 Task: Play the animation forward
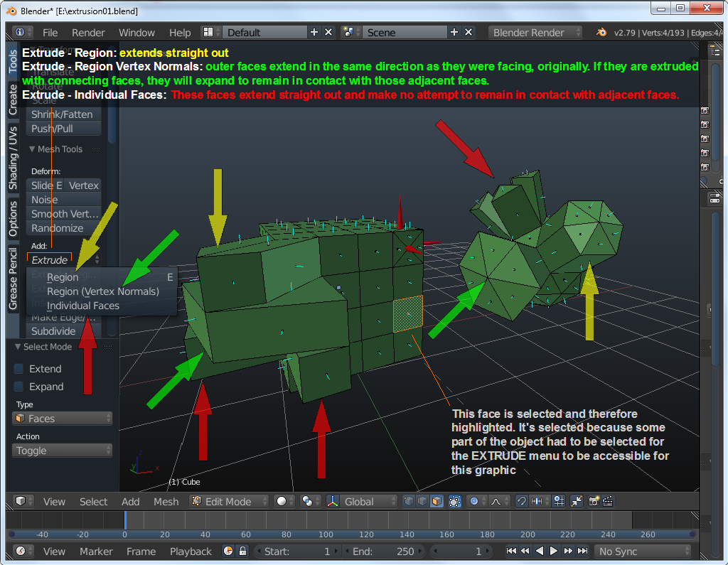(553, 551)
